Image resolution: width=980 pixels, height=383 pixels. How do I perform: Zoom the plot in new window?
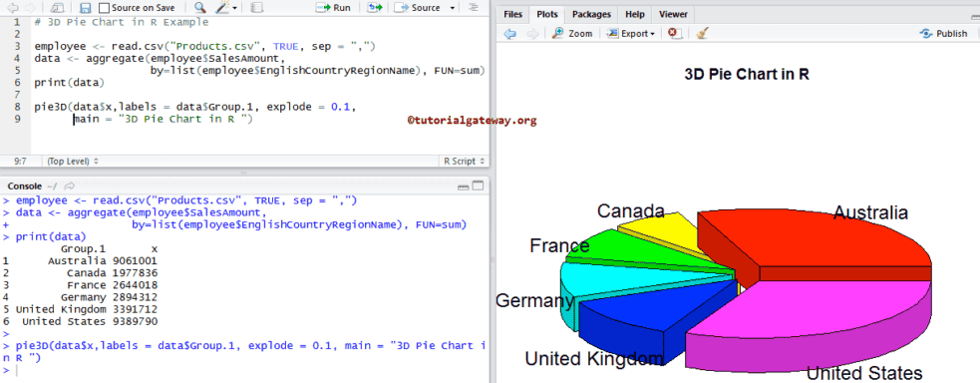pos(572,34)
